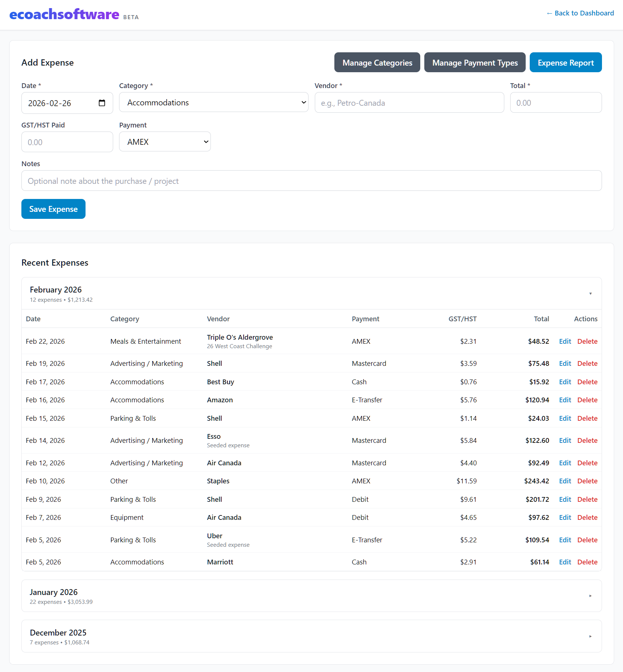Click the Notes text field
This screenshot has height=672, width=623.
pyautogui.click(x=311, y=181)
